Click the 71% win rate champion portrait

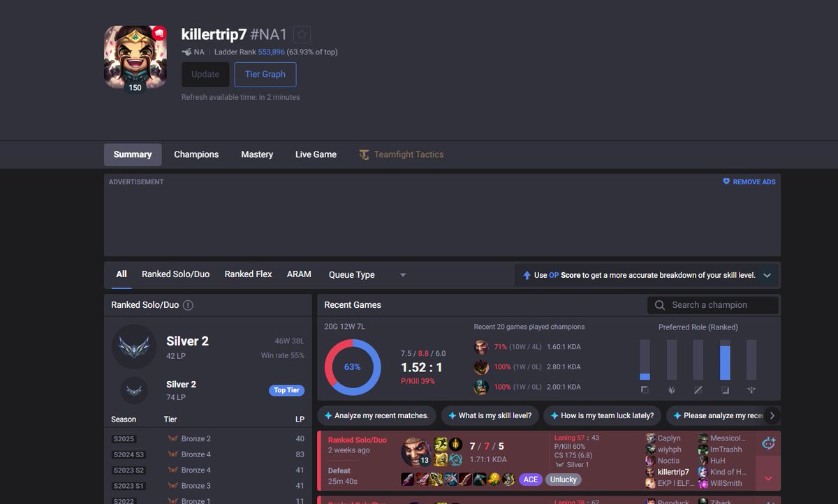point(481,347)
